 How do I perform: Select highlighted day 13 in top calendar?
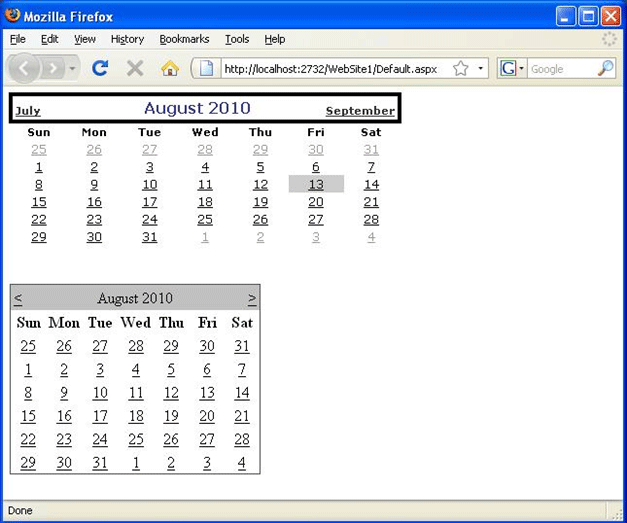316,184
